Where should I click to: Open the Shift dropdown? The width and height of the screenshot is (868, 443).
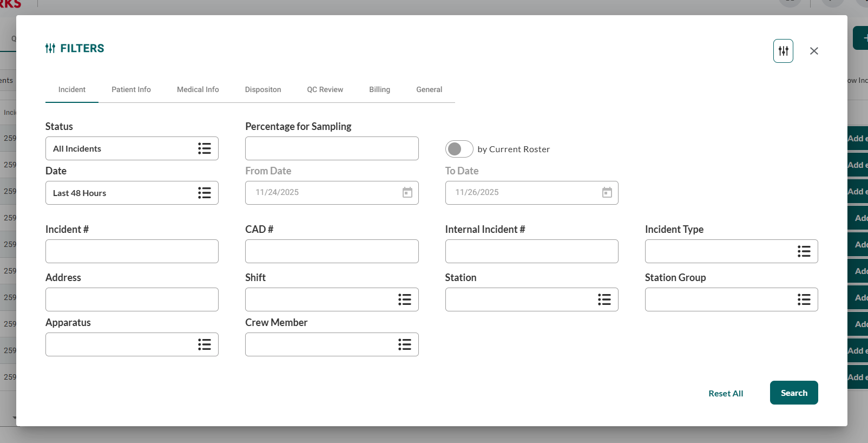click(322, 299)
